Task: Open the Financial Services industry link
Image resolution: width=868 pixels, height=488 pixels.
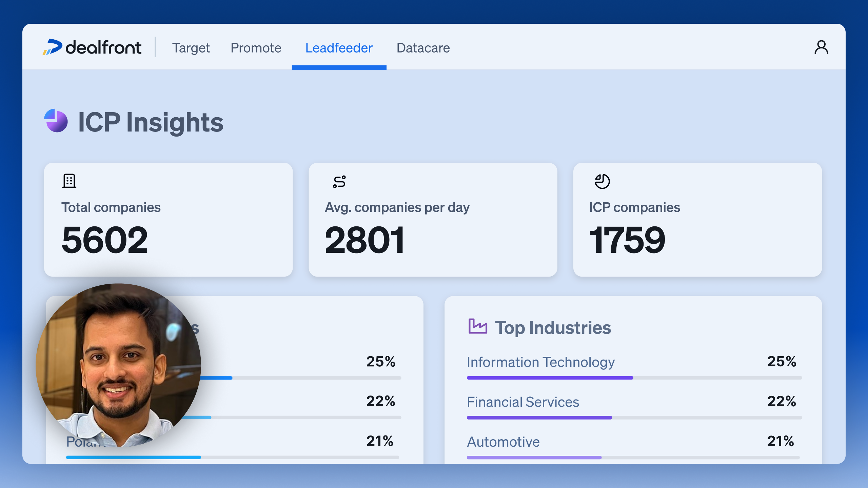Action: [523, 402]
